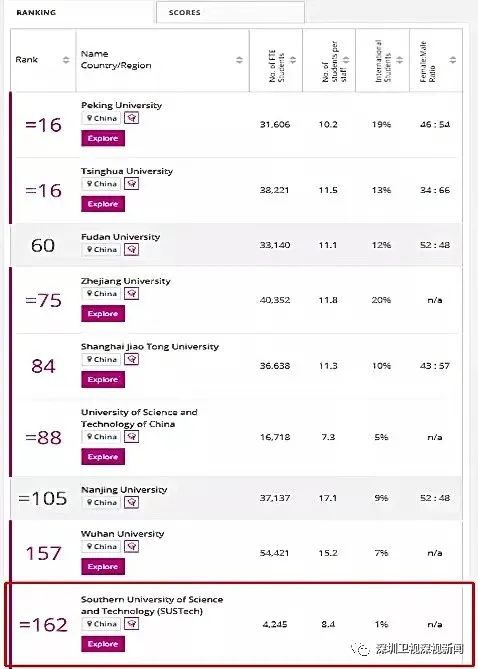
Task: Open Southern University of Science and Technology link
Action: click(x=152, y=605)
